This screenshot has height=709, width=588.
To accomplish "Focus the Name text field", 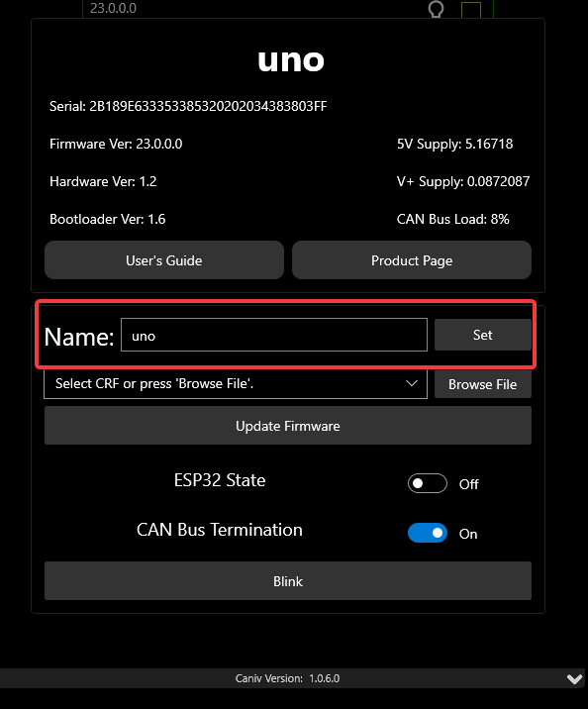I will (x=274, y=335).
